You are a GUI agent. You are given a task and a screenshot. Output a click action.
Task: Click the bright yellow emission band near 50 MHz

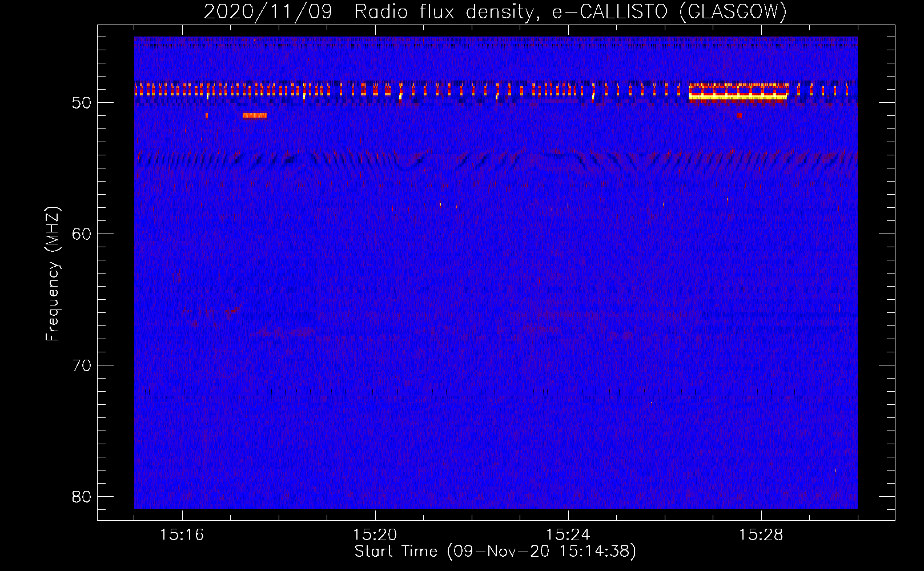point(738,98)
